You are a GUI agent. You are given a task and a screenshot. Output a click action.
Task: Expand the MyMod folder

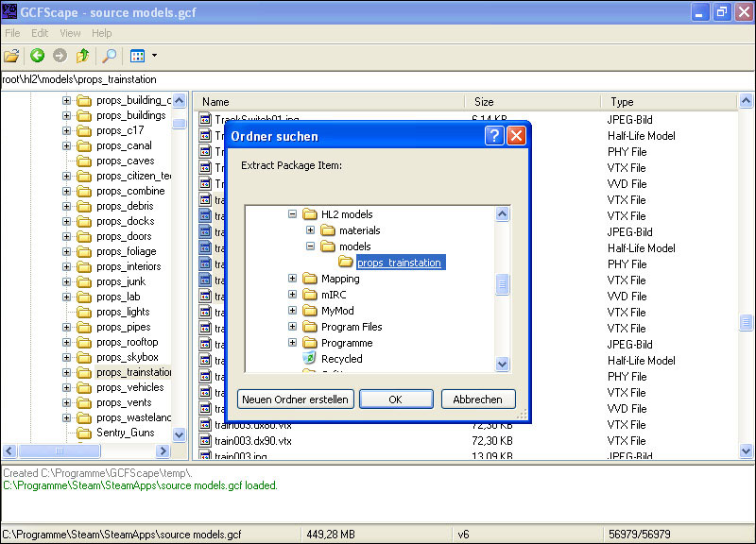click(x=292, y=311)
